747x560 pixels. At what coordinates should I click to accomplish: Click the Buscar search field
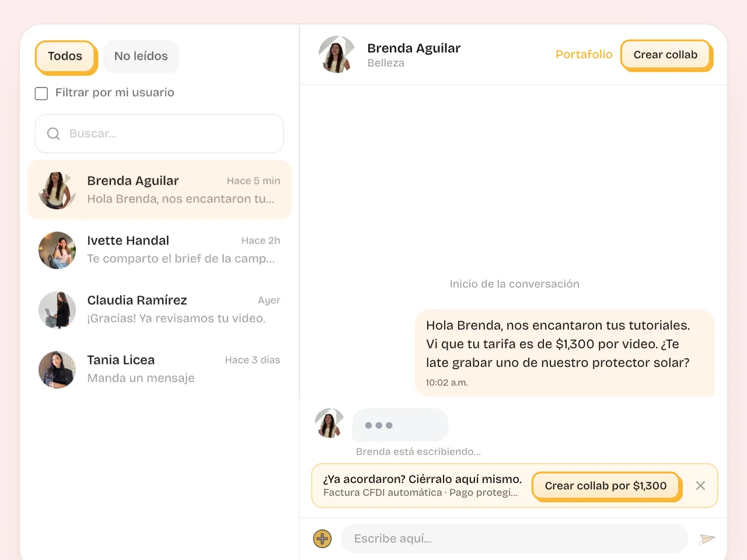(x=159, y=134)
